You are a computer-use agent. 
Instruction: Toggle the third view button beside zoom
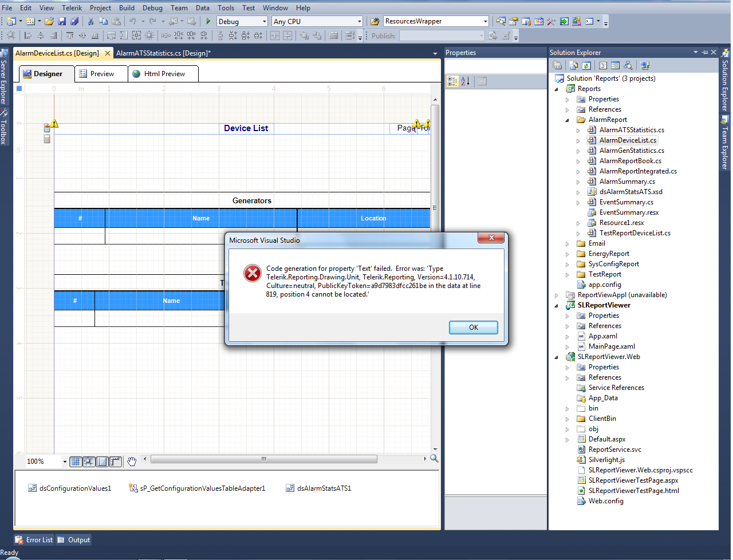(102, 462)
